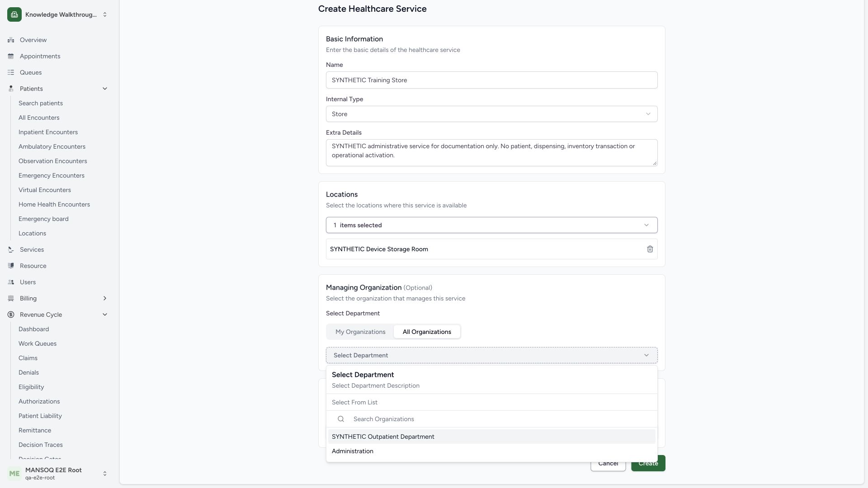The width and height of the screenshot is (868, 488).
Task: Click the Billing sidebar icon
Action: (11, 298)
